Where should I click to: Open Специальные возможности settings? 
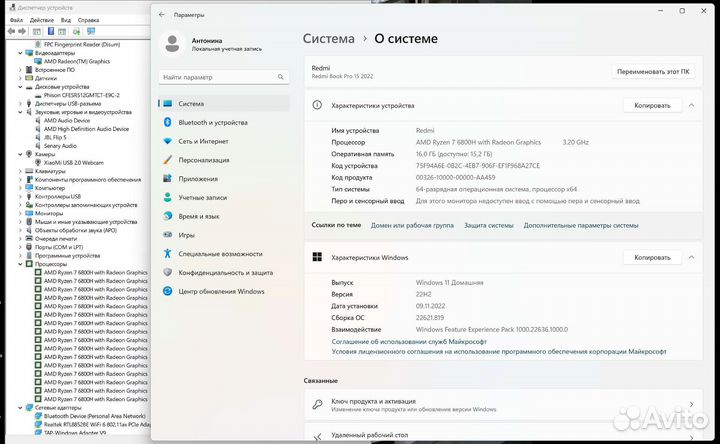click(x=224, y=254)
